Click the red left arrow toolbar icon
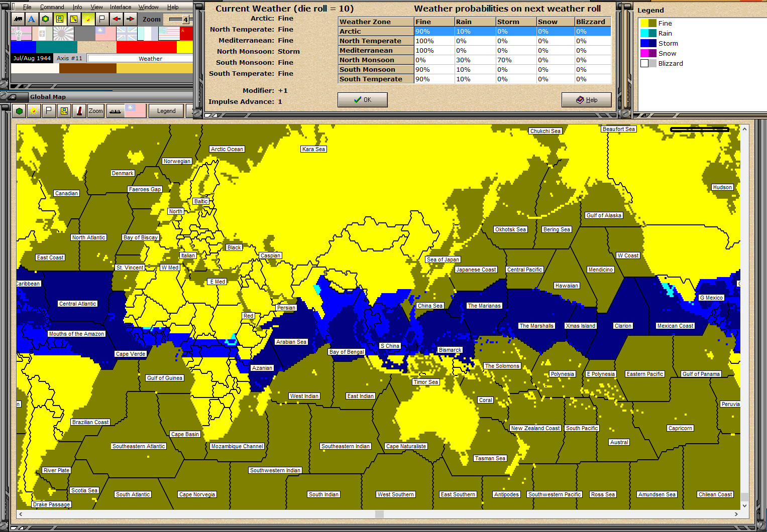 tap(116, 19)
